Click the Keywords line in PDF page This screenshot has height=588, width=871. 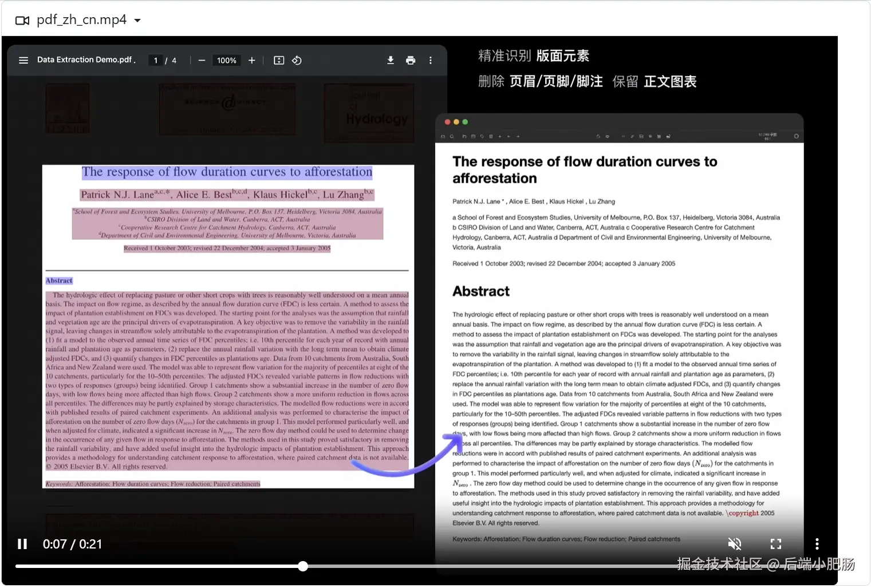[x=153, y=484]
